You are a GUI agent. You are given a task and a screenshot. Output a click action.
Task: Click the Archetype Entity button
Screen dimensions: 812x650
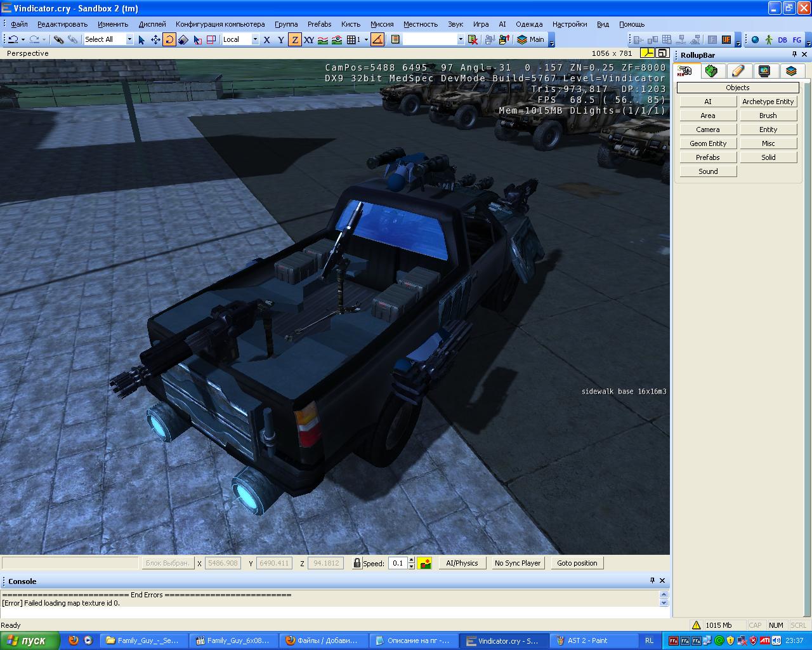[x=768, y=102]
